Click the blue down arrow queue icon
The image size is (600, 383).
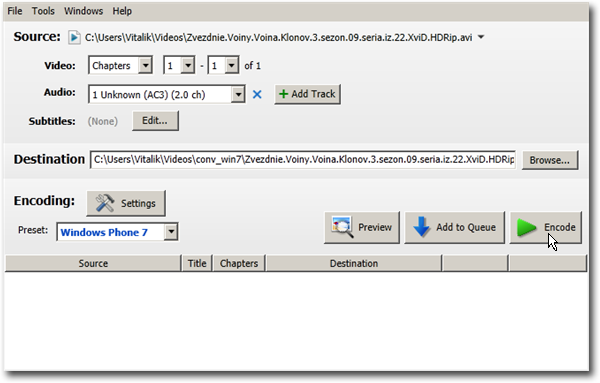pyautogui.click(x=422, y=227)
